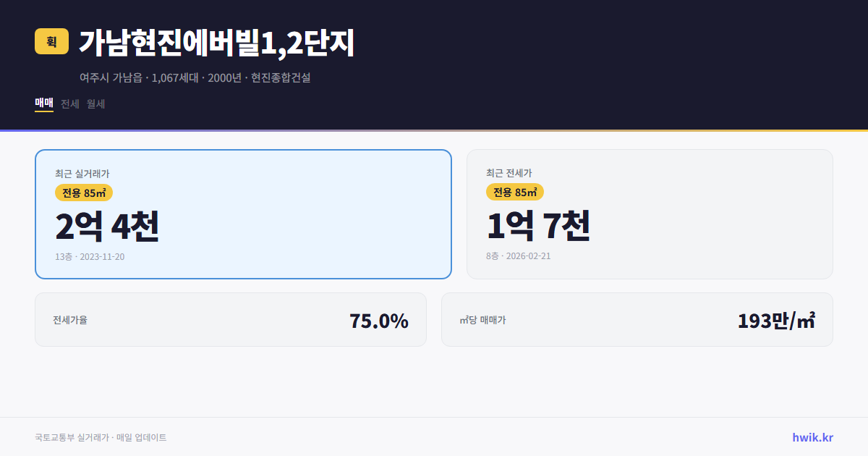The width and height of the screenshot is (868, 456).
Task: Click the 전세가율 75.0% panel
Action: tap(231, 319)
